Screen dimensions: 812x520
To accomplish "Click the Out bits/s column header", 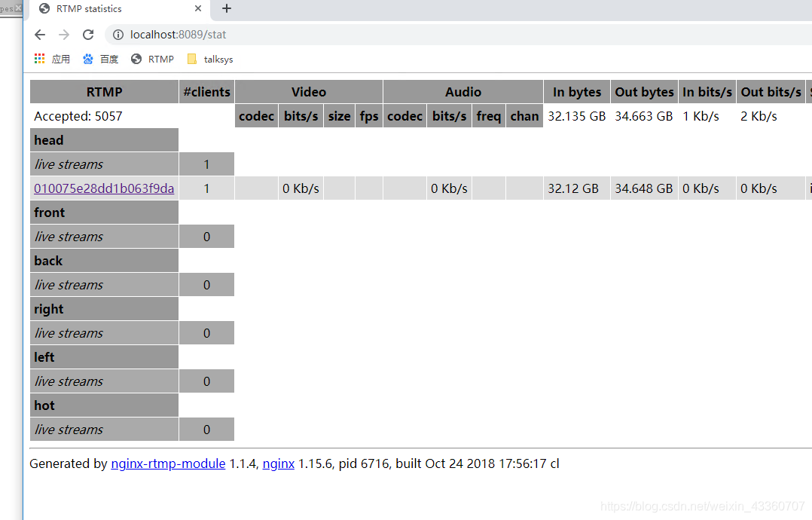I will [770, 91].
